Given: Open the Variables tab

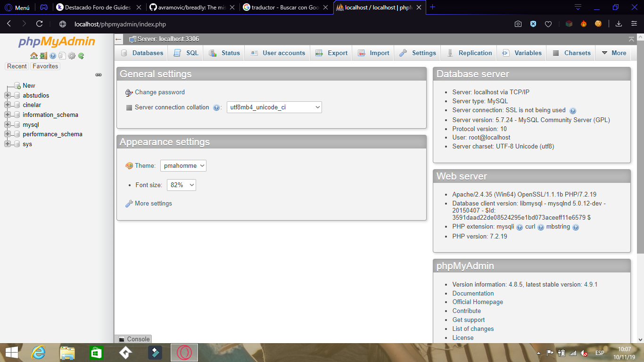Looking at the screenshot, I should 522,53.
